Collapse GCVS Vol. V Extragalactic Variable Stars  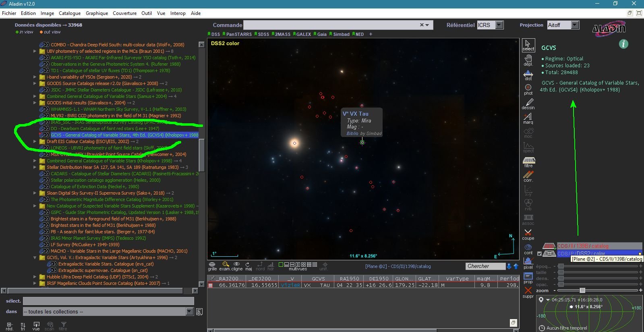[x=35, y=257]
